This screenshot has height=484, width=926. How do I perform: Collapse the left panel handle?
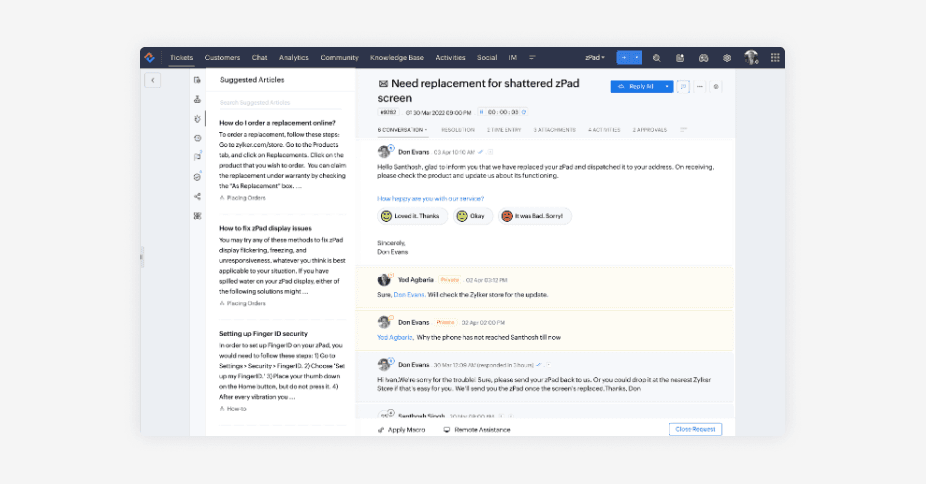(142, 257)
